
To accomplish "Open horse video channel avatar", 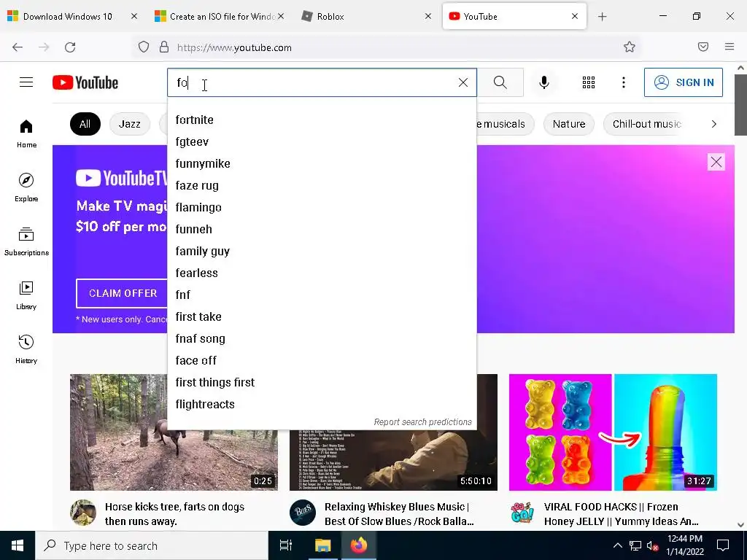I will click(83, 513).
